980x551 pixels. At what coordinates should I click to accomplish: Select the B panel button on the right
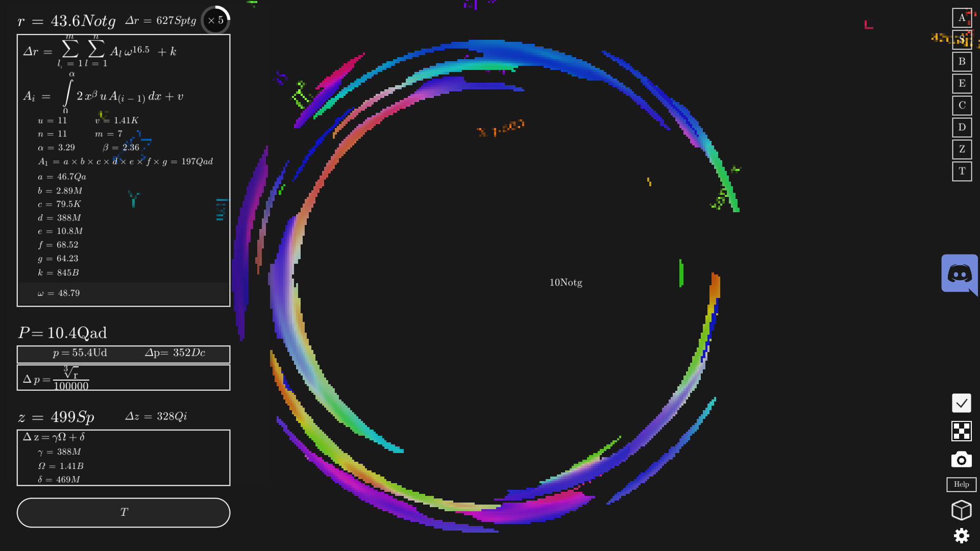(962, 62)
